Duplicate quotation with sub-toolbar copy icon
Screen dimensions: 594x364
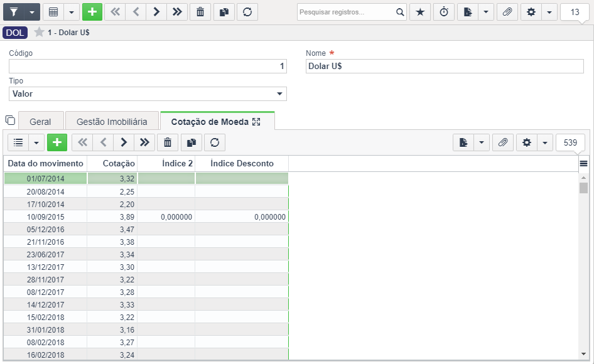point(192,142)
